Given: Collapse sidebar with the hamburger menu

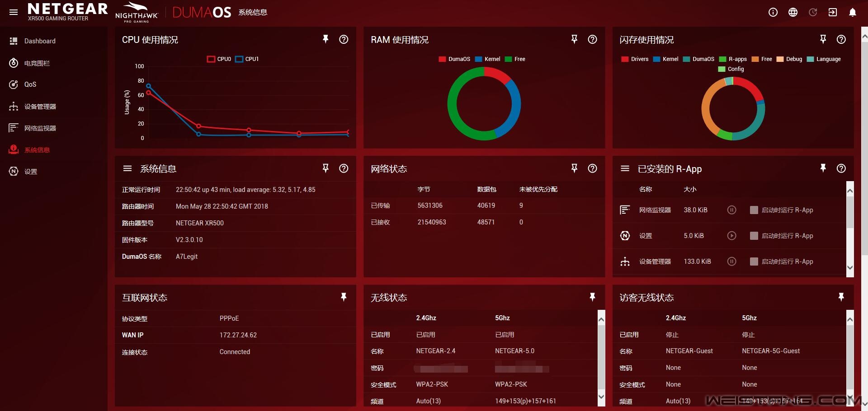Looking at the screenshot, I should pyautogui.click(x=14, y=13).
